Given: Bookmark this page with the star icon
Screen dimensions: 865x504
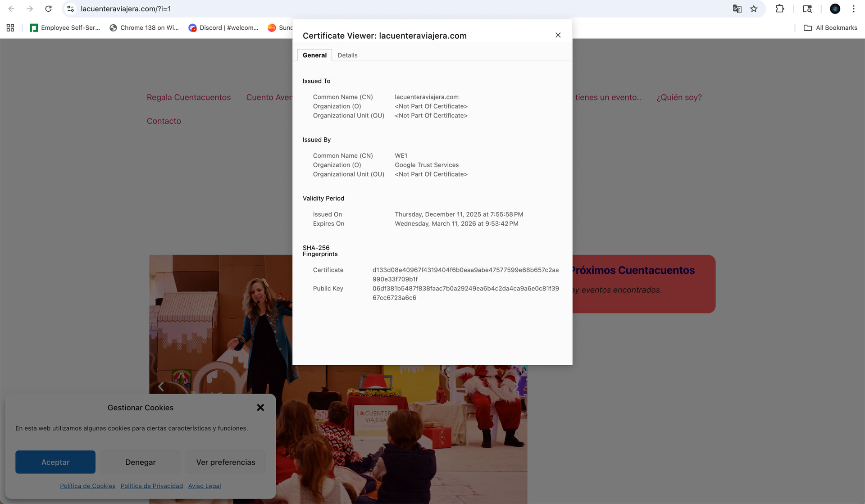Looking at the screenshot, I should tap(754, 9).
